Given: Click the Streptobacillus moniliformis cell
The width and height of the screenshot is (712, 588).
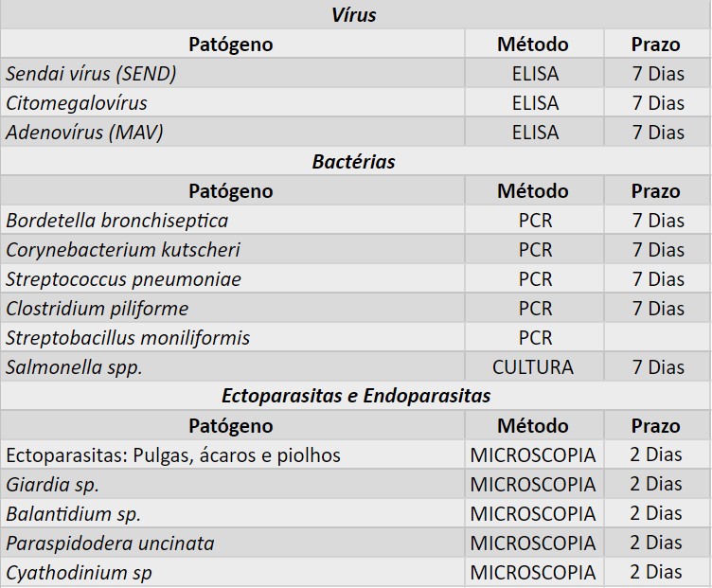Looking at the screenshot, I should [x=128, y=338].
